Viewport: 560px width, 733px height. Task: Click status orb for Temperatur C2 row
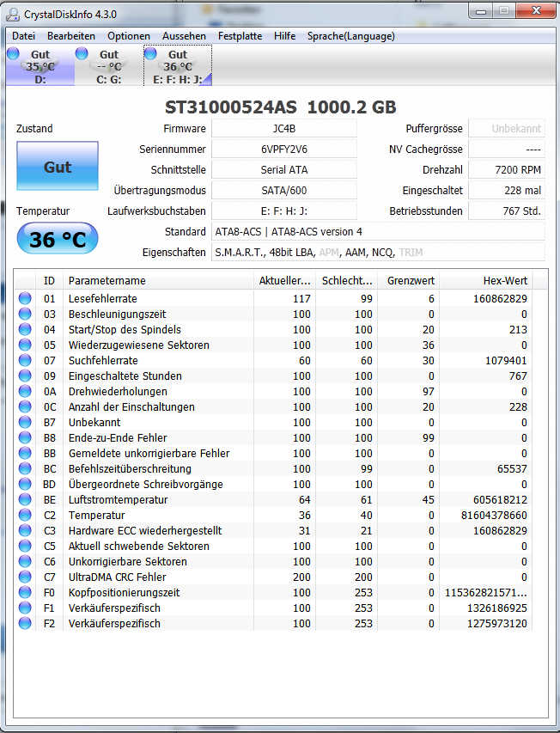[x=25, y=514]
